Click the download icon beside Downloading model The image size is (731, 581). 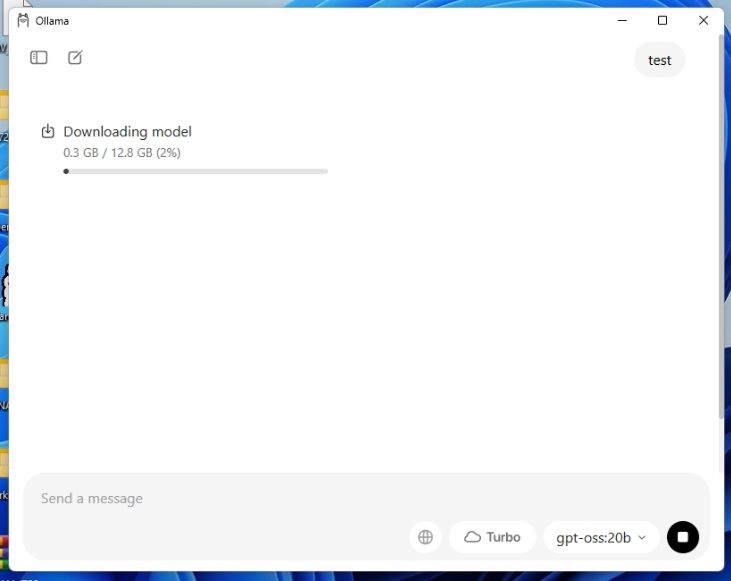point(48,131)
